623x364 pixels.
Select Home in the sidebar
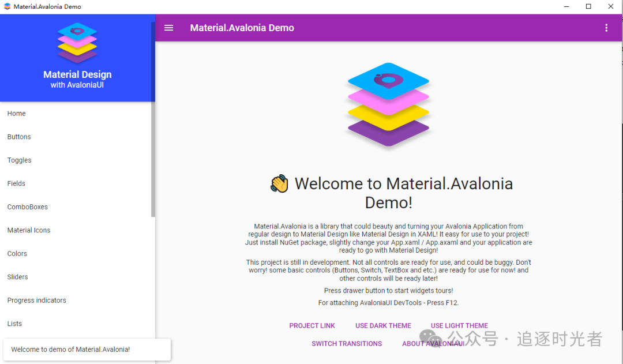tap(16, 113)
